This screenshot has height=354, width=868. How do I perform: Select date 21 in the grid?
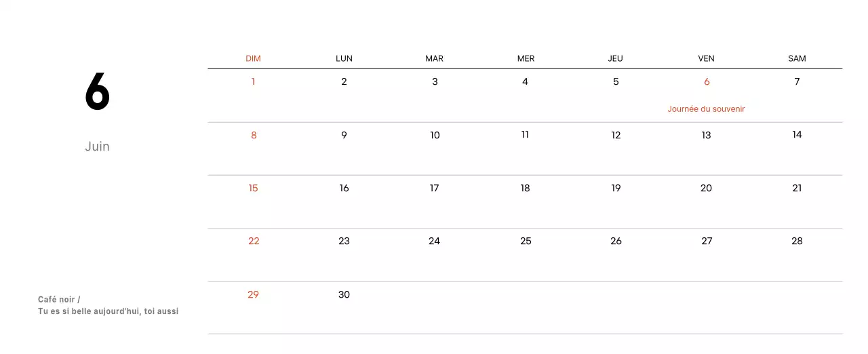797,189
